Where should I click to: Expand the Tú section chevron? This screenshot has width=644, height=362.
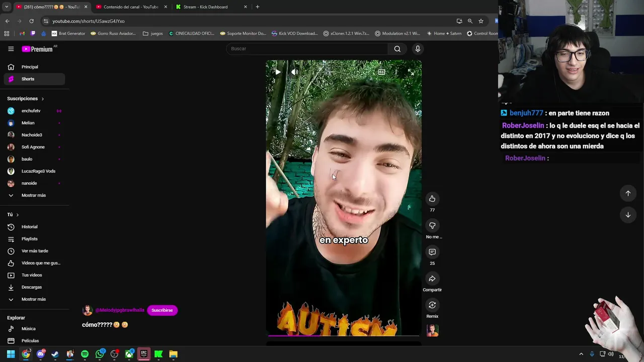17,215
